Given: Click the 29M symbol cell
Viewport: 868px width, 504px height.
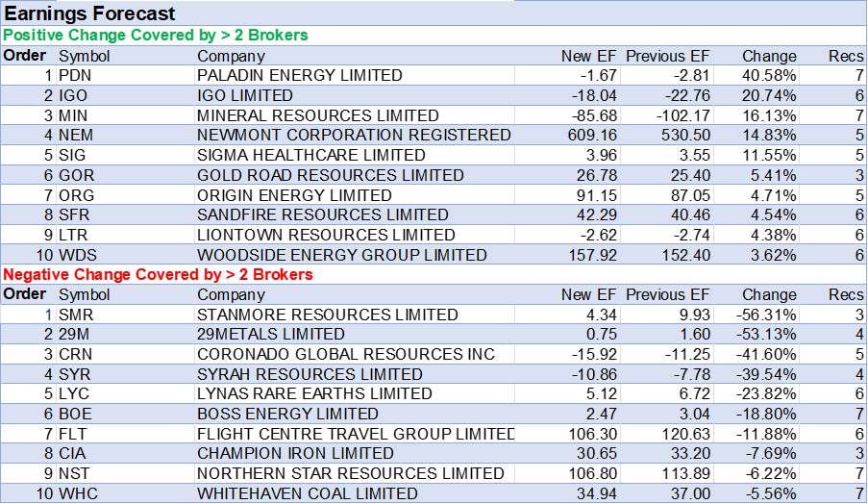Looking at the screenshot, I should point(75,335).
